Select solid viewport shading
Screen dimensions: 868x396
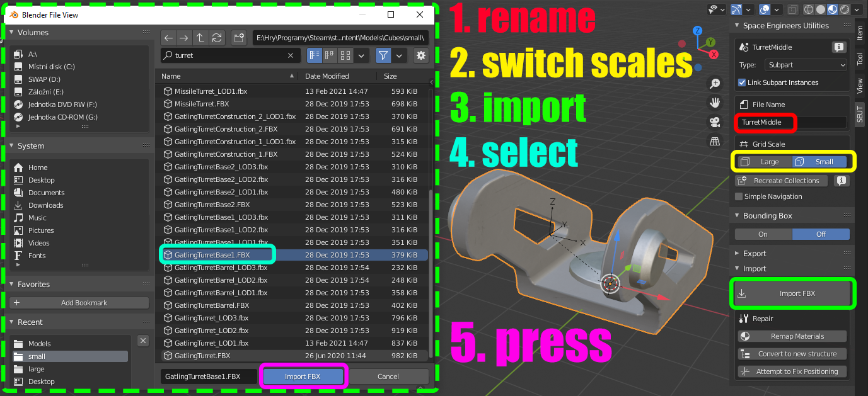click(821, 9)
